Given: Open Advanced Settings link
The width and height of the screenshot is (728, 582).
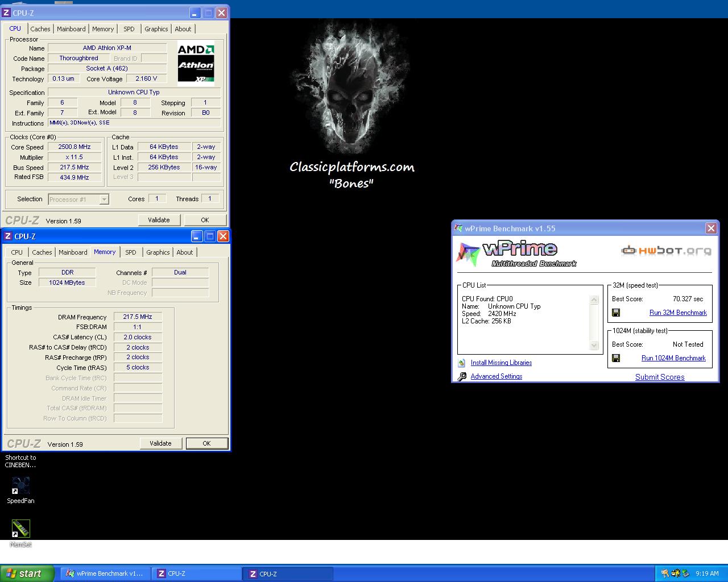Looking at the screenshot, I should point(496,376).
